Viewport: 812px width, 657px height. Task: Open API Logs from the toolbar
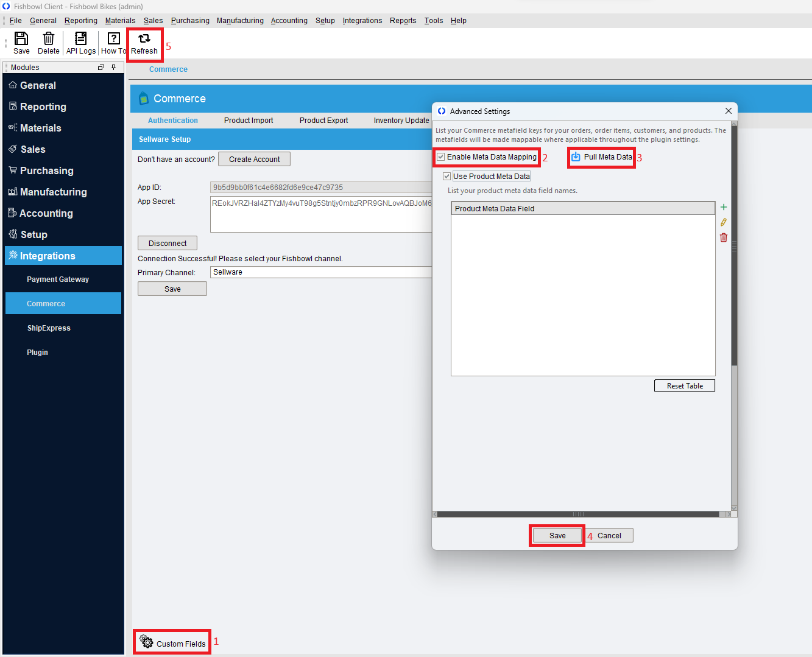[80, 42]
